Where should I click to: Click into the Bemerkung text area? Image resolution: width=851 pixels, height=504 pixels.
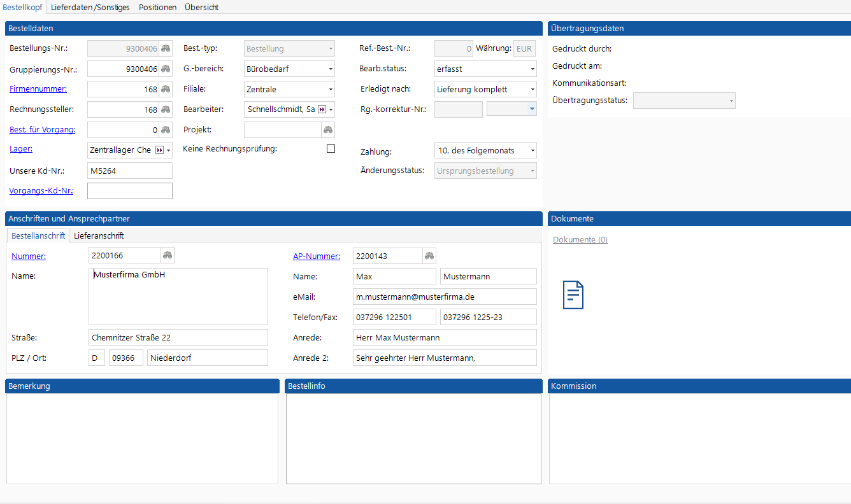[142, 438]
